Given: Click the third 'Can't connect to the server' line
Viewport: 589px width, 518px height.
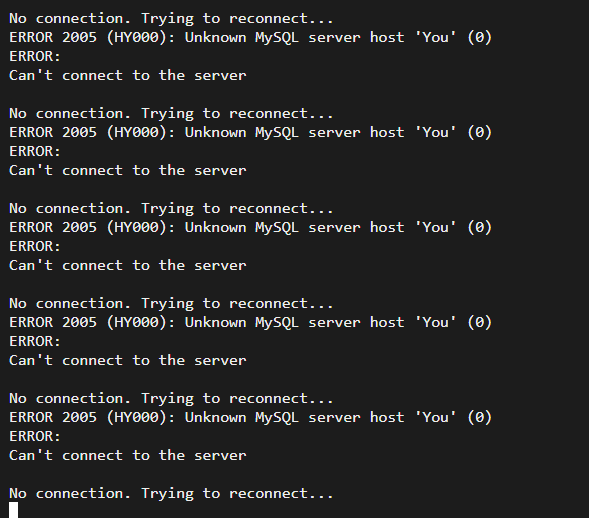Looking at the screenshot, I should pyautogui.click(x=128, y=265).
